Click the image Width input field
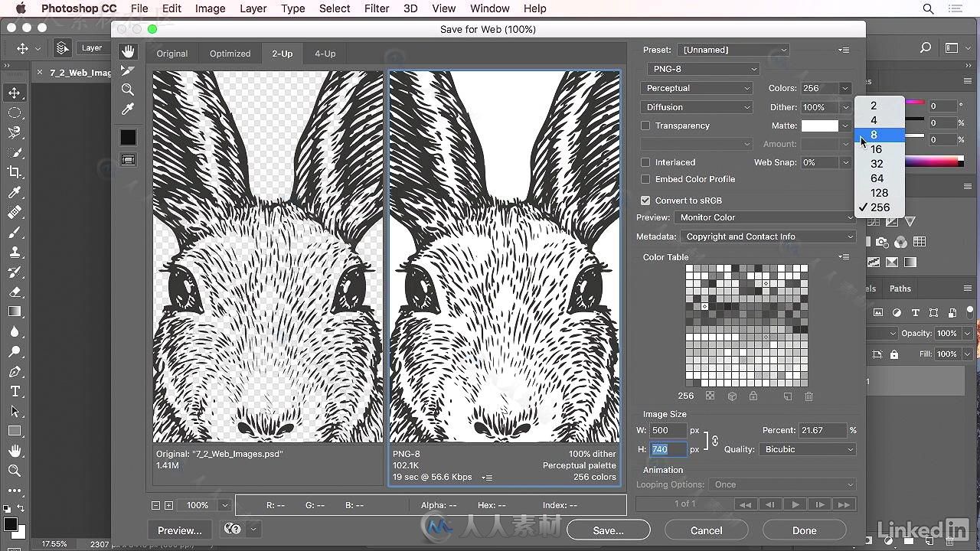980x551 pixels. click(668, 430)
